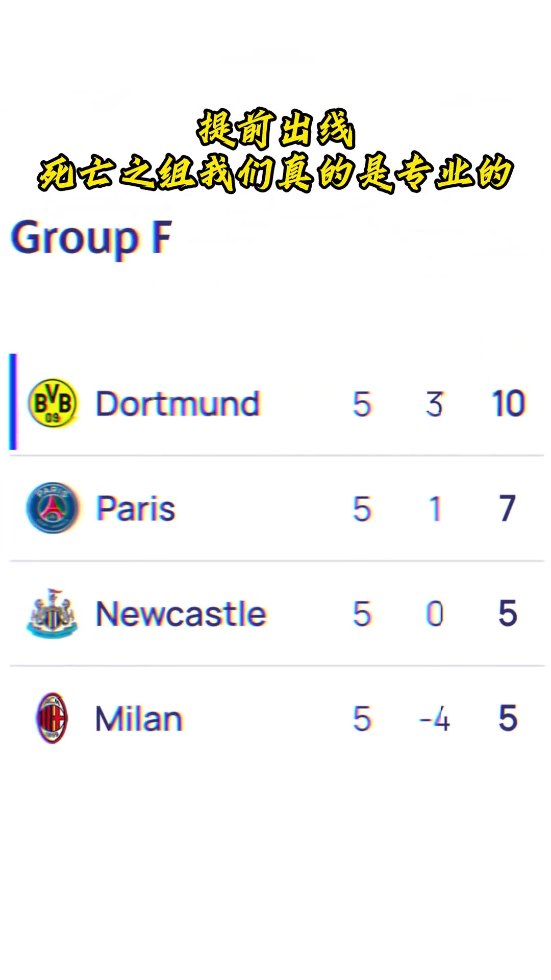The image size is (551, 980).
Task: Click Dortmund's matches played number
Action: click(x=362, y=404)
